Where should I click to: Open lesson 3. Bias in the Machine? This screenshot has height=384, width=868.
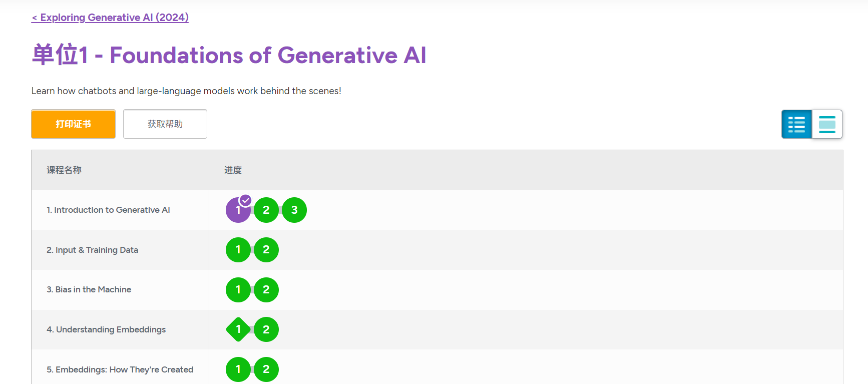click(89, 289)
